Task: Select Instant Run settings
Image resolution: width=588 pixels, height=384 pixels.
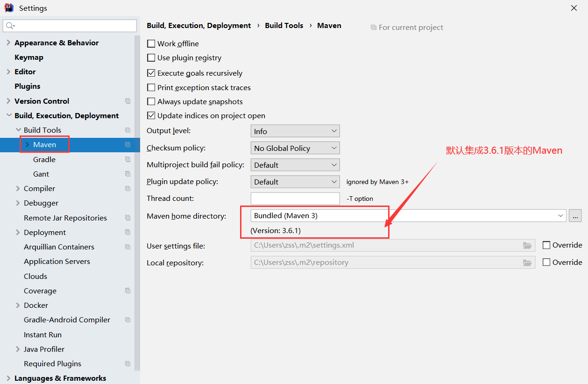Action: tap(43, 334)
